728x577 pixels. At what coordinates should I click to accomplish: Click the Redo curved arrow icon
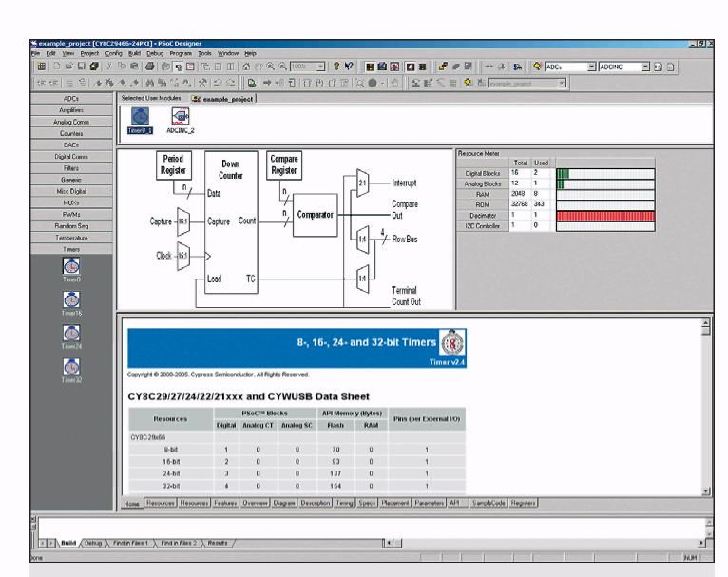(x=230, y=83)
